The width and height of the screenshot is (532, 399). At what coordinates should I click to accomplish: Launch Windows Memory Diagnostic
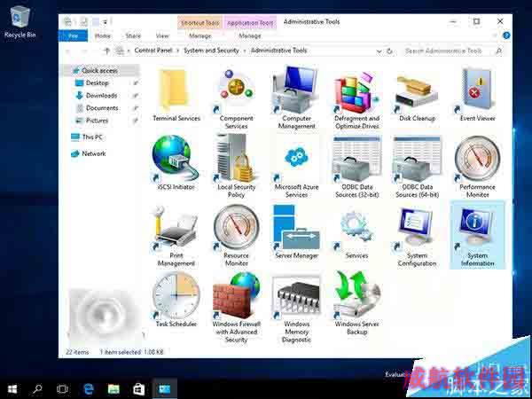coord(296,308)
